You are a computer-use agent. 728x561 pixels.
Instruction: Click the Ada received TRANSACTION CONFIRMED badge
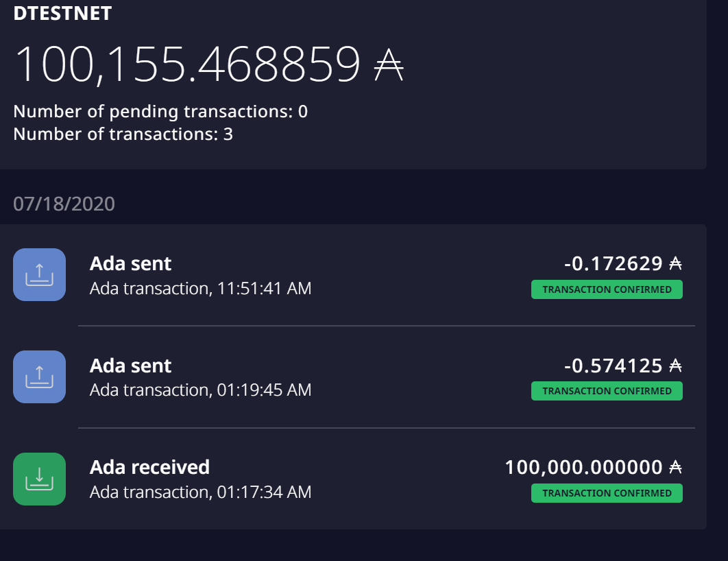(x=607, y=493)
